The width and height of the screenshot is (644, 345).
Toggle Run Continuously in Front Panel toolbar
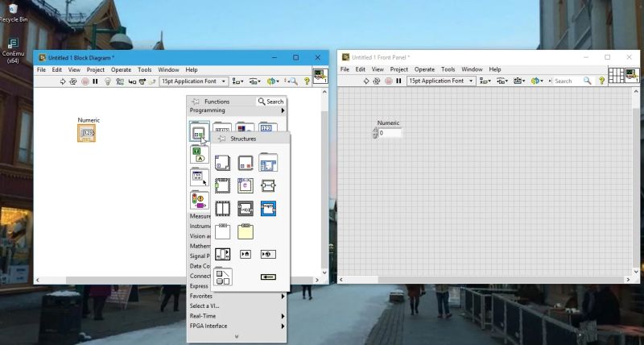click(377, 81)
